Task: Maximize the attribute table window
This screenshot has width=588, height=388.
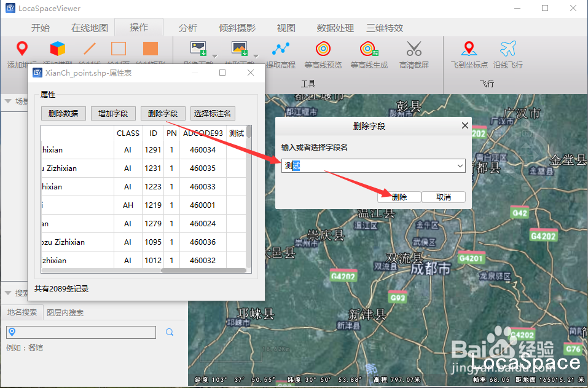Action: 222,73
